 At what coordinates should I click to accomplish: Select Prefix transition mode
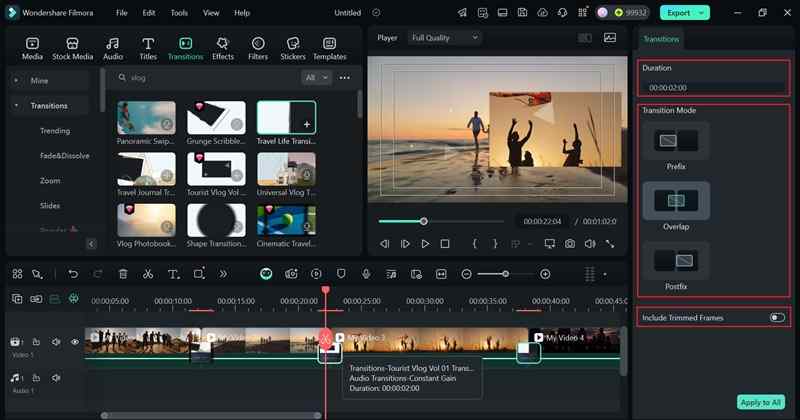coord(676,141)
